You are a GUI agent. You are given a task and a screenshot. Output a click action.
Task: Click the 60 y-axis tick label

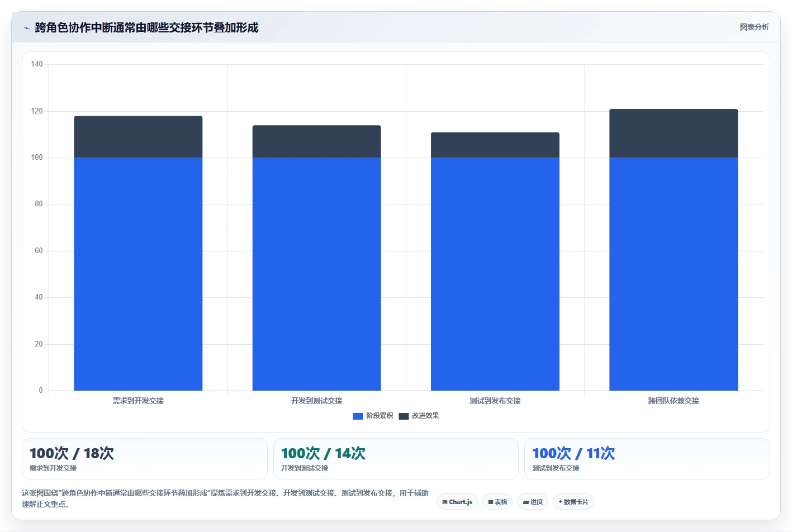[x=39, y=251]
